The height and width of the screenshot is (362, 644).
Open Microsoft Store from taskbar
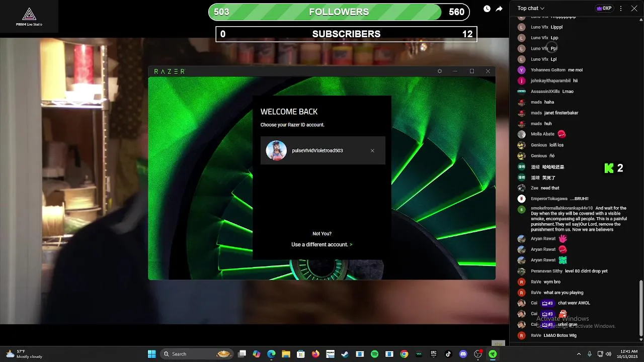(x=301, y=354)
